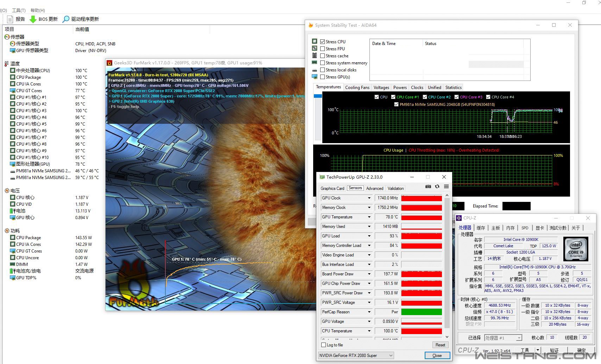Open GPU Temperature sensor dropdown arrow
The height and width of the screenshot is (364, 601).
(369, 217)
